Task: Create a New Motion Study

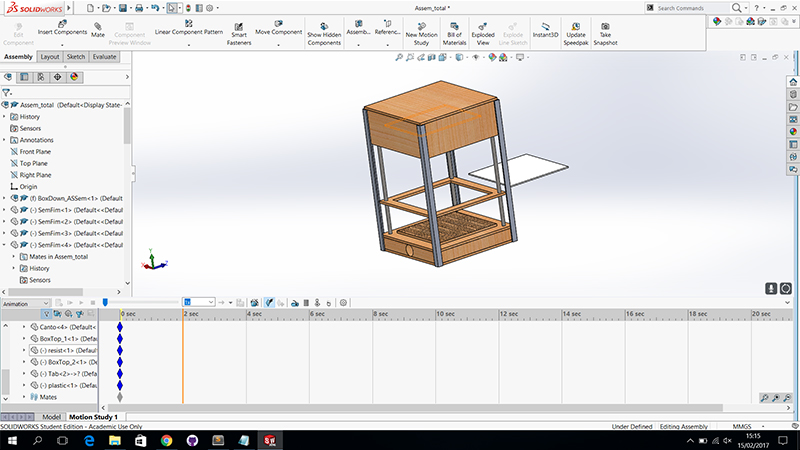Action: click(421, 34)
